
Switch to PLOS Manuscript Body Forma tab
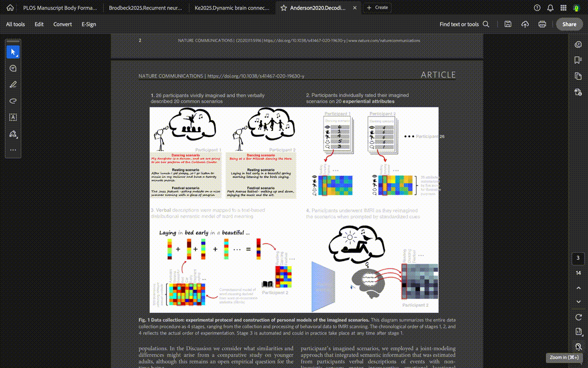tap(60, 8)
